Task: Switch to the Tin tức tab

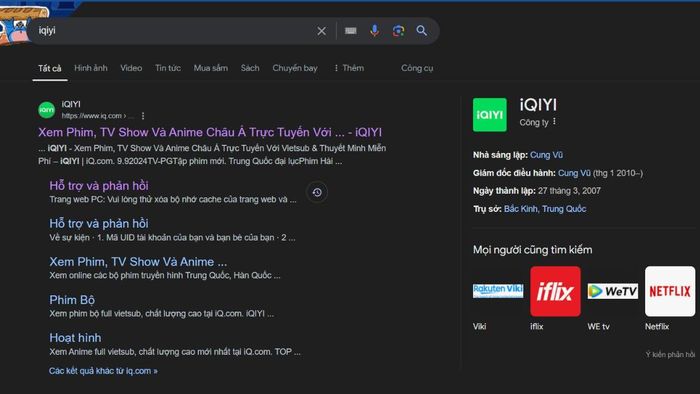Action: pos(168,68)
